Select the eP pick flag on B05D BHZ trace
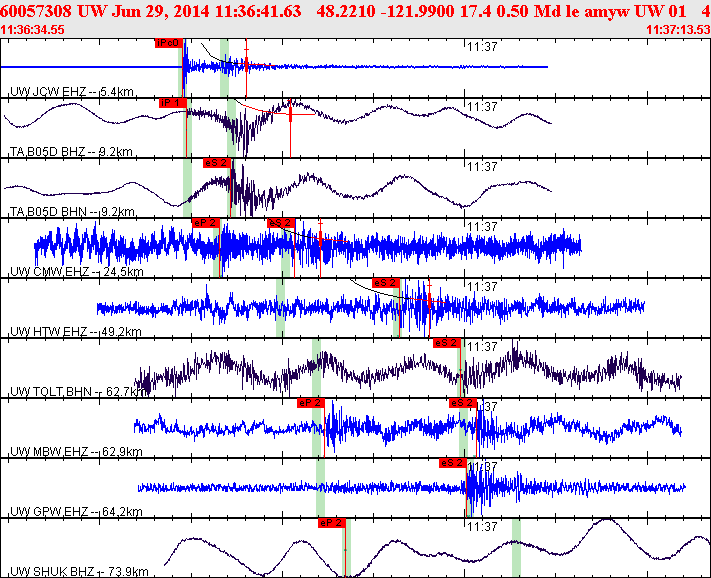711x578 pixels. (172, 102)
